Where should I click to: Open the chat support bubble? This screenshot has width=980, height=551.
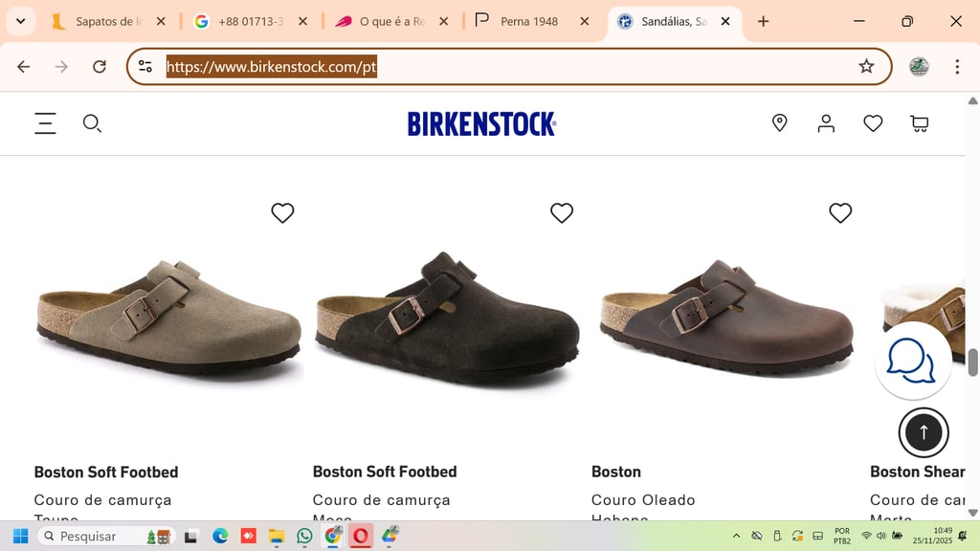tap(913, 361)
